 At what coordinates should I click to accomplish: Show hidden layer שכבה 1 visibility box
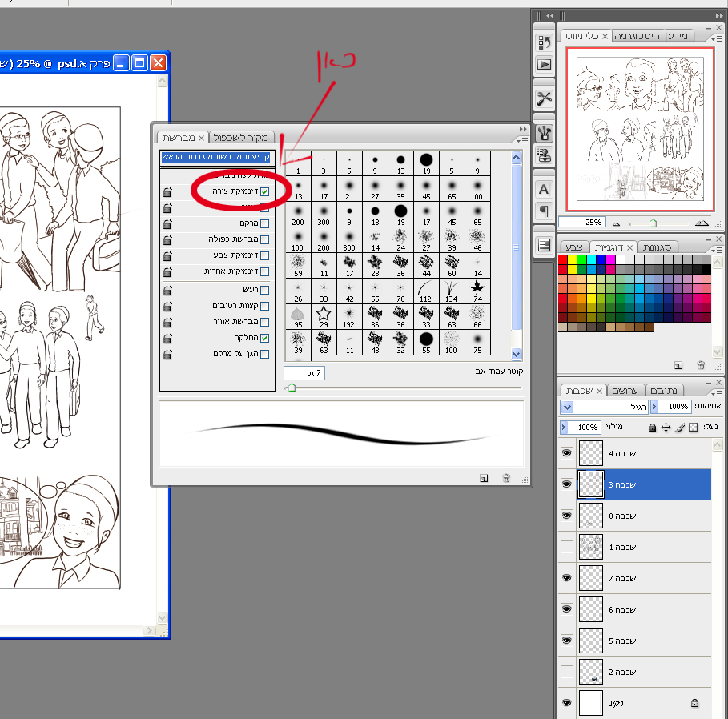coord(566,547)
